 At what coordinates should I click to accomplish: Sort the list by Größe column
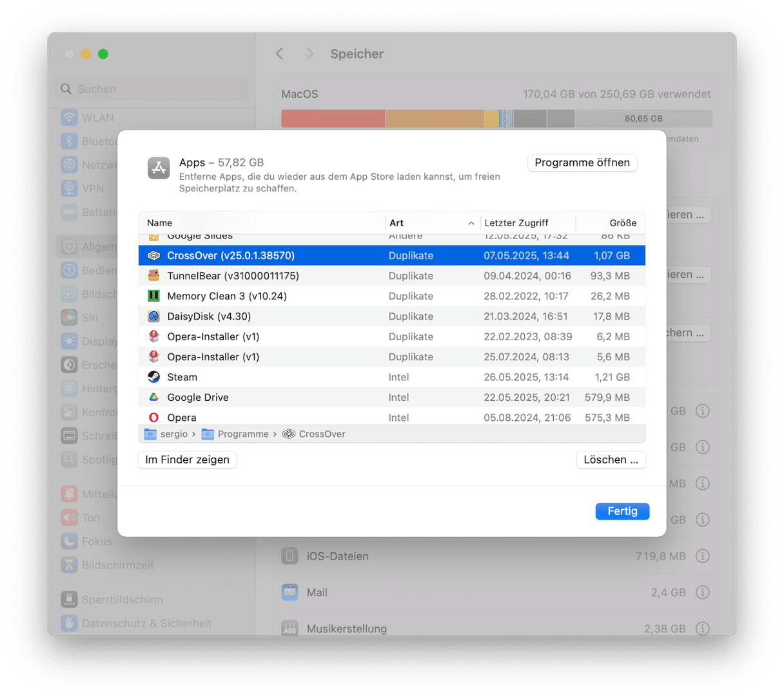coord(611,223)
